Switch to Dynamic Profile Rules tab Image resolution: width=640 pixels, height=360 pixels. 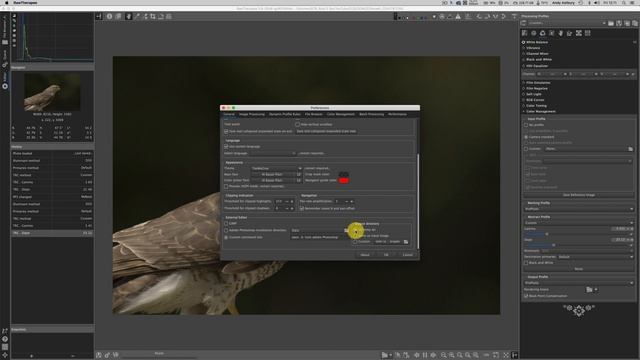click(285, 114)
